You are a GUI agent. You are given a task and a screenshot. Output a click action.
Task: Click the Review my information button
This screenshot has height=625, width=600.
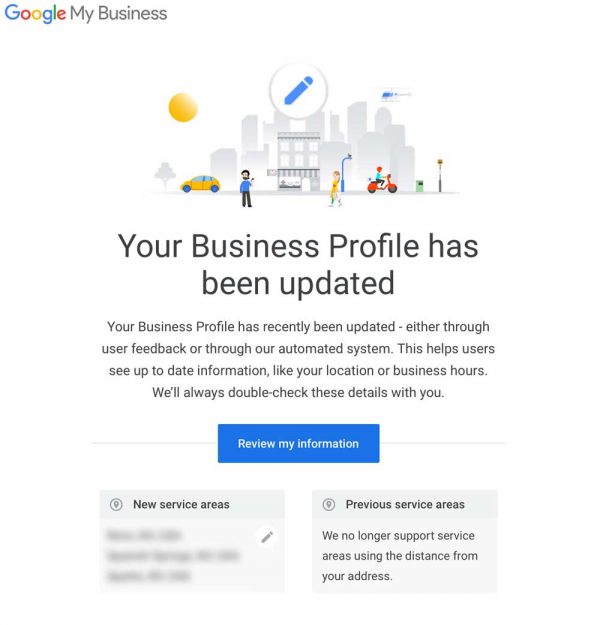pos(298,443)
